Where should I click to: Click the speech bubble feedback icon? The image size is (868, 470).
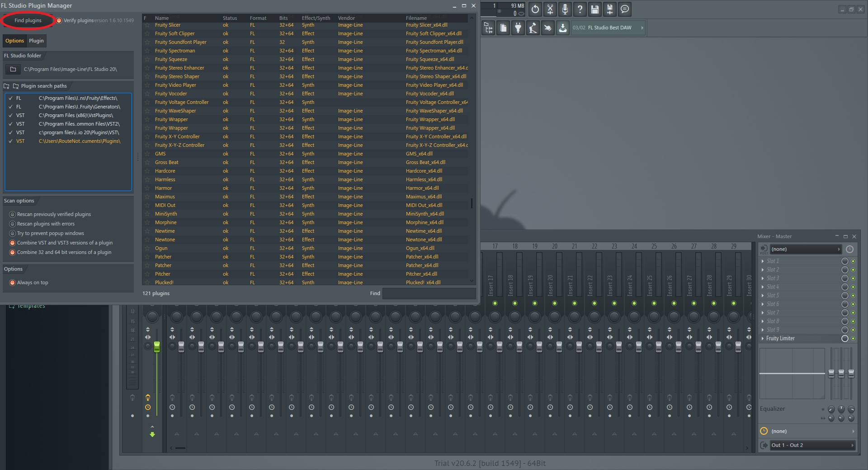(625, 9)
